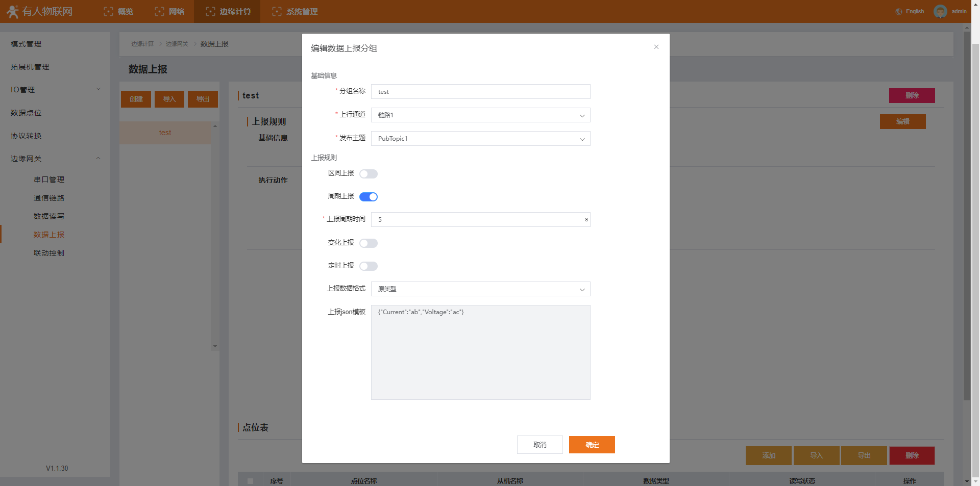Click the 概览 nav bracket icon

108,11
